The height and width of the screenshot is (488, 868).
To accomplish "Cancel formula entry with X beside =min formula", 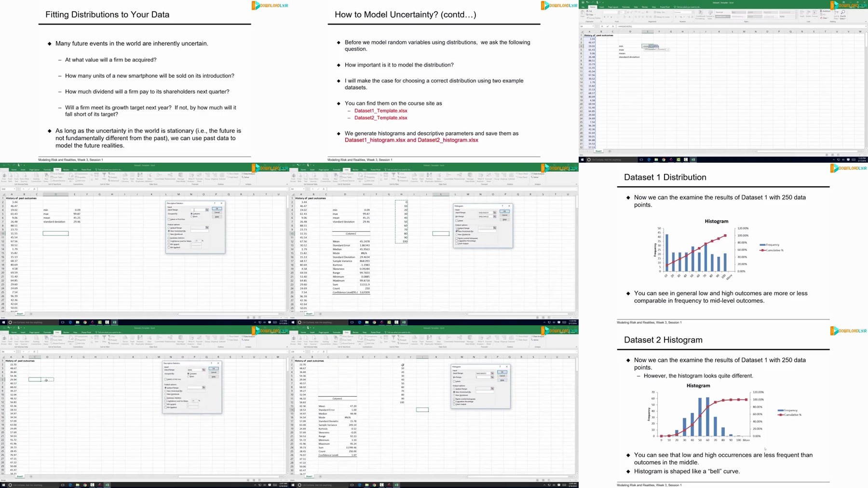I will pyautogui.click(x=602, y=26).
